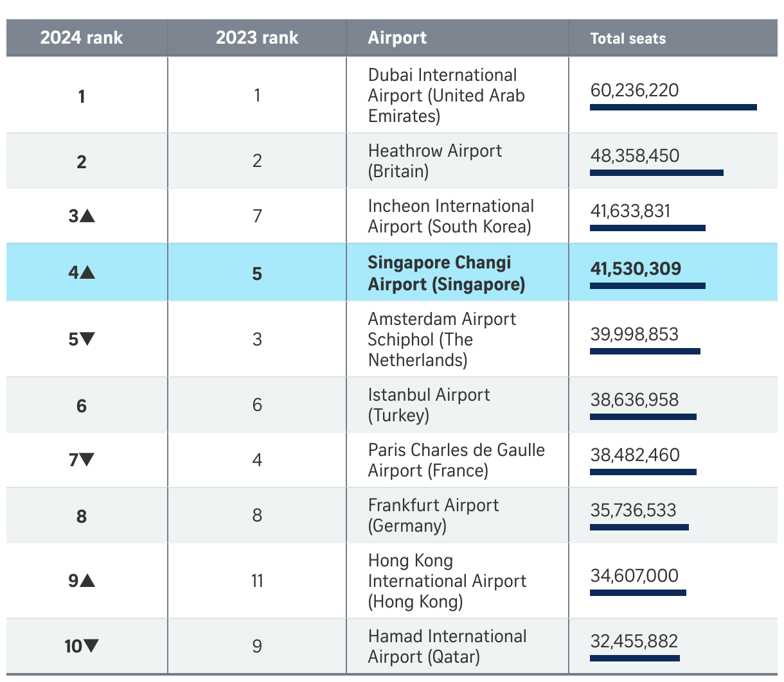784x682 pixels.
Task: Select the Singapore Changi Airport name
Action: tap(446, 273)
